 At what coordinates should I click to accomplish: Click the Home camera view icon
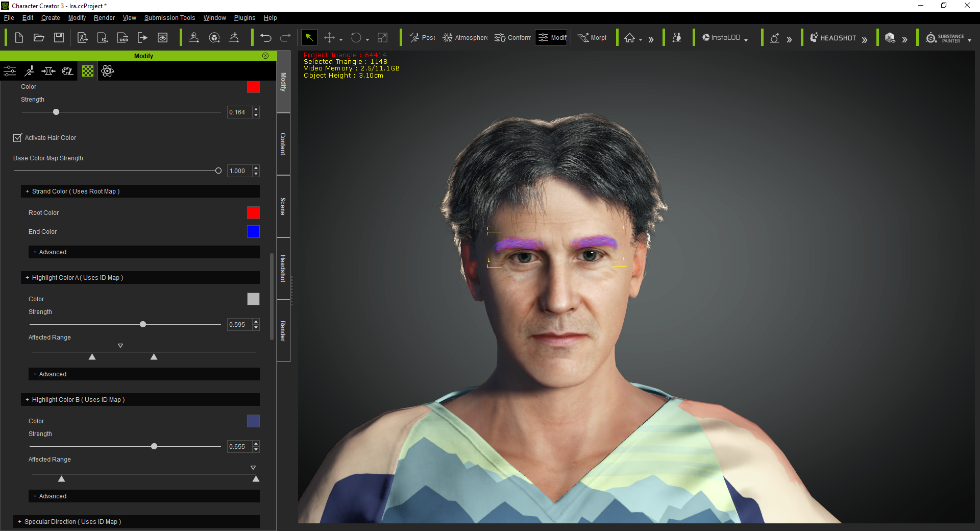pyautogui.click(x=629, y=38)
